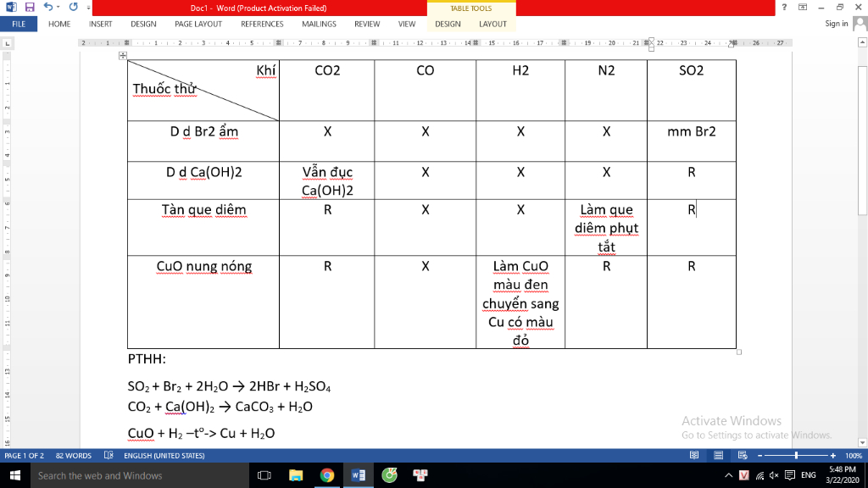Save the document with the floppy icon

30,7
